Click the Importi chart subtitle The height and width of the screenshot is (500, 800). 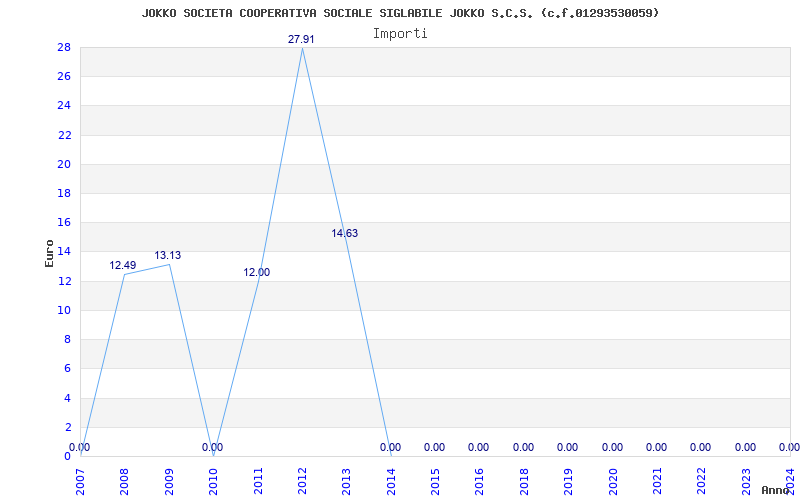coord(400,34)
